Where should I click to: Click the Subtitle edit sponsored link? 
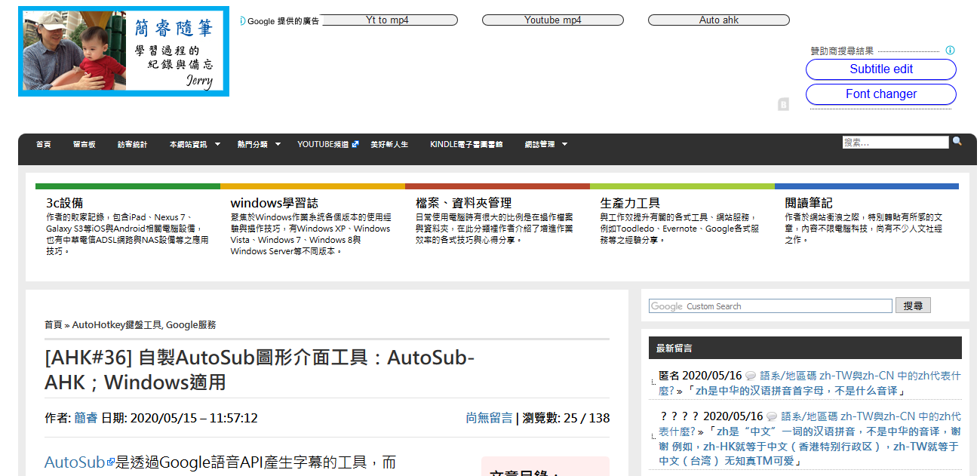coord(880,69)
